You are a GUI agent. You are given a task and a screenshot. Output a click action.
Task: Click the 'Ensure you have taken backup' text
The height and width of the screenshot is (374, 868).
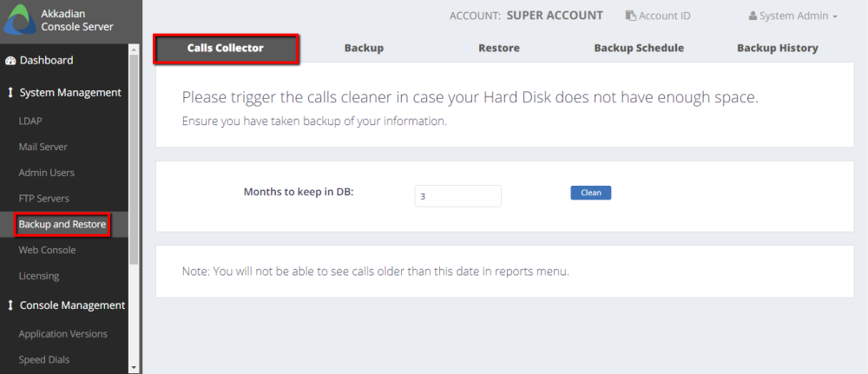[x=314, y=121]
